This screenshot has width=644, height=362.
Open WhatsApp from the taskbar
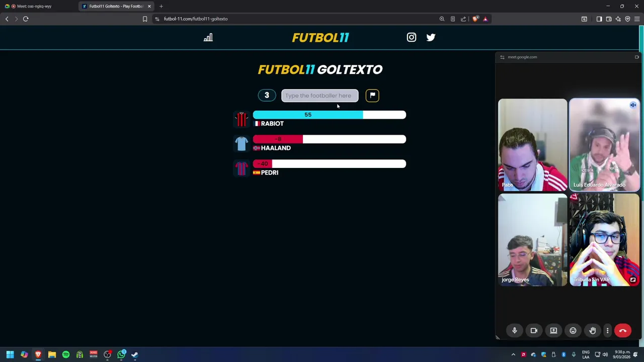pyautogui.click(x=121, y=354)
